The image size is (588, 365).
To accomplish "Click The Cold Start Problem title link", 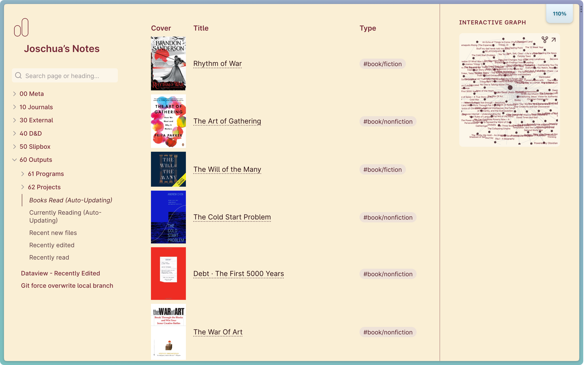I will tap(232, 217).
